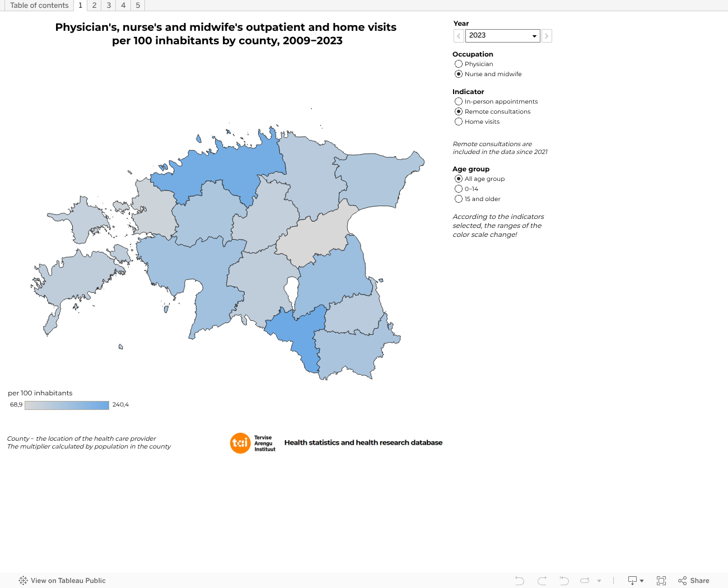Expand the refresh options dropdown arrow
The width and height of the screenshot is (728, 588).
click(599, 581)
